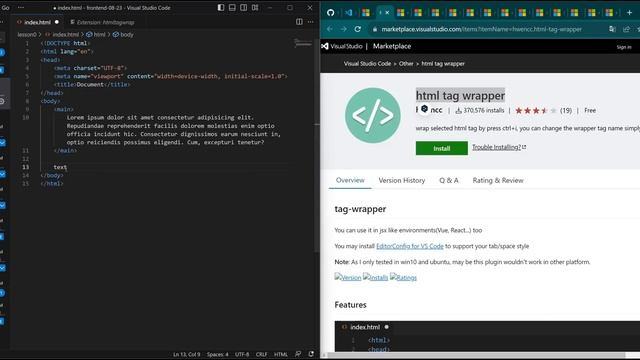Image resolution: width=640 pixels, height=360 pixels.
Task: Click the translate page icon in address bar
Action: [x=612, y=29]
